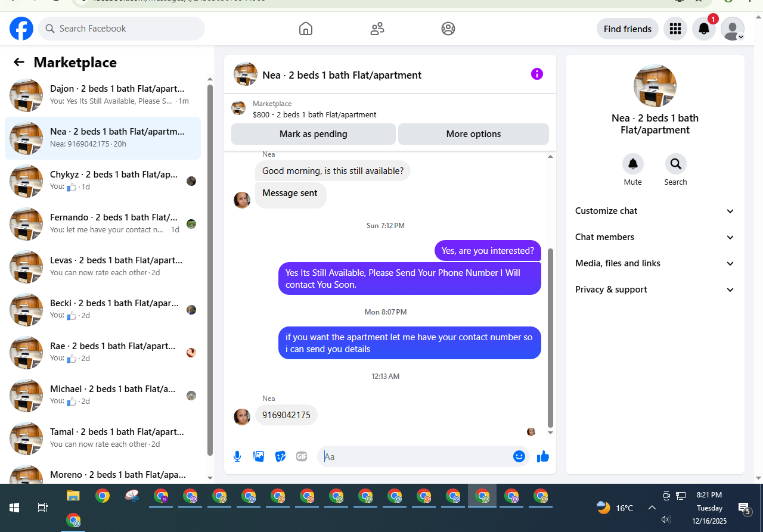Click Nea's phone number message 9169042175

point(286,415)
